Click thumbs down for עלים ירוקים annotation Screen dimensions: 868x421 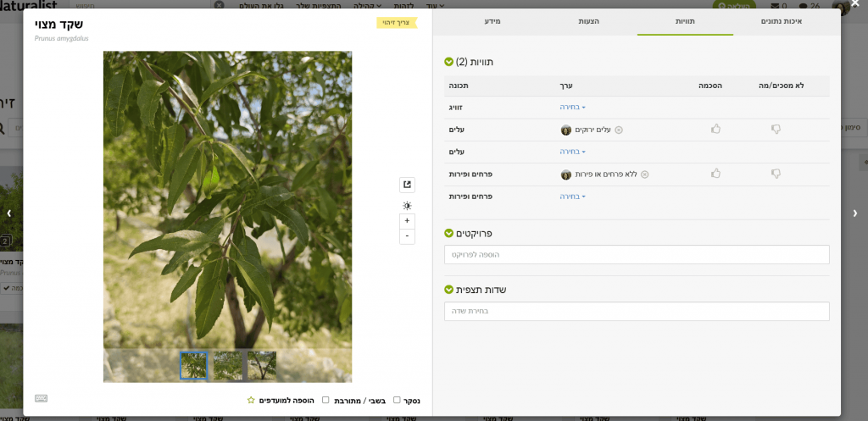click(x=776, y=130)
